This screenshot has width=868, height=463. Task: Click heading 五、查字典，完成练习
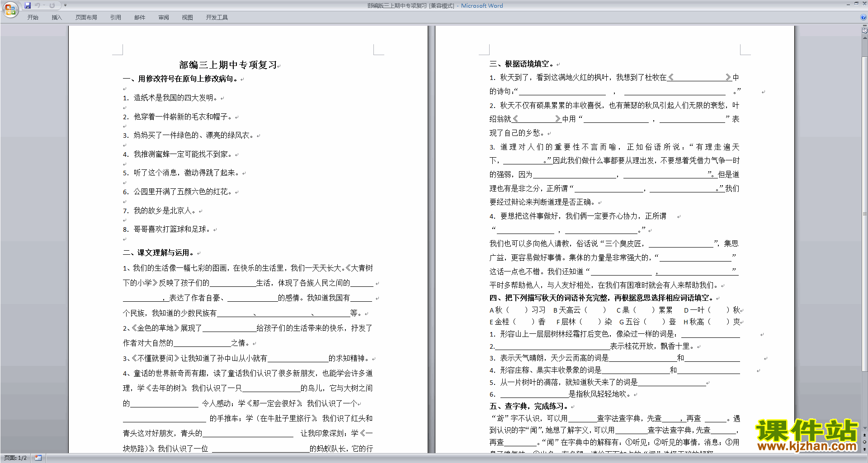point(529,406)
